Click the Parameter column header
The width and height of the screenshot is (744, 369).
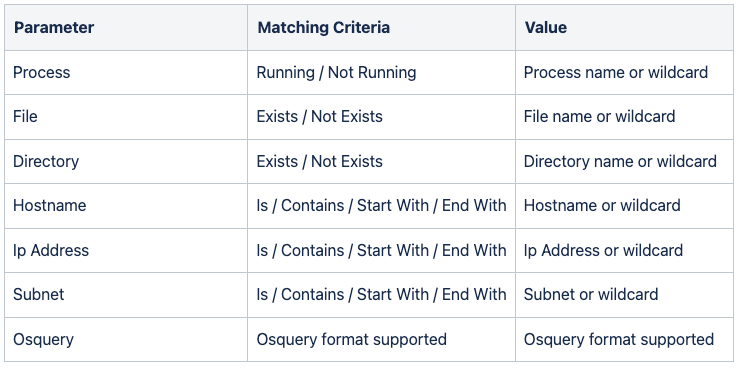pos(126,28)
